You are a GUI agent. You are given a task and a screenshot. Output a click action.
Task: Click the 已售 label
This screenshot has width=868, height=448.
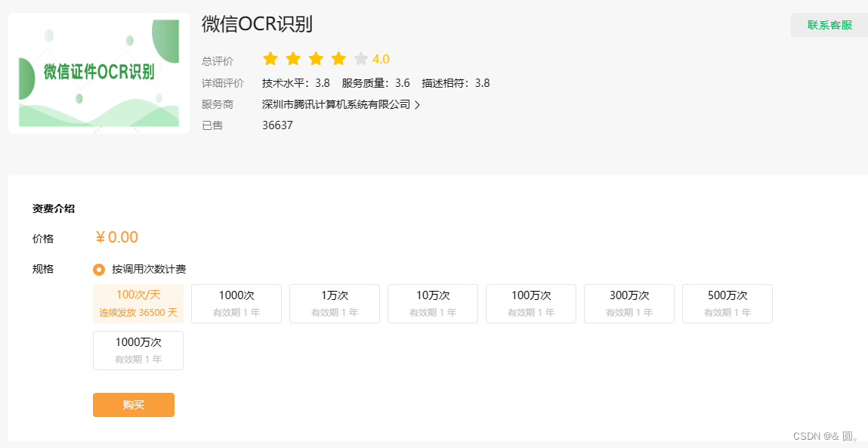tap(212, 125)
